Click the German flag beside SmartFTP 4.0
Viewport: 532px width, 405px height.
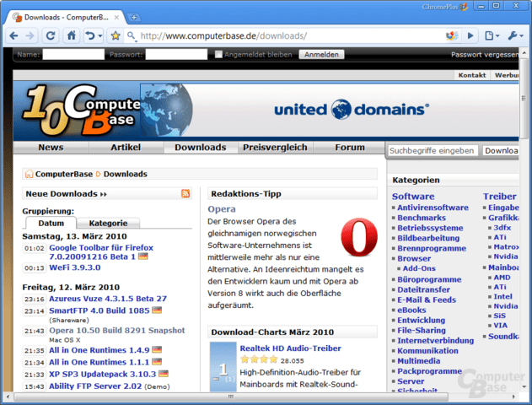pos(157,310)
